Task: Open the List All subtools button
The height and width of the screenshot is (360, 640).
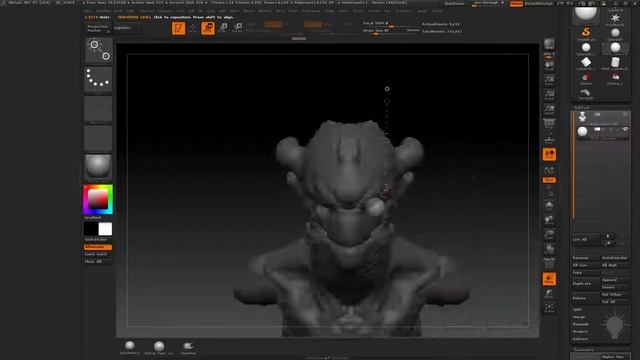Action: [x=586, y=239]
